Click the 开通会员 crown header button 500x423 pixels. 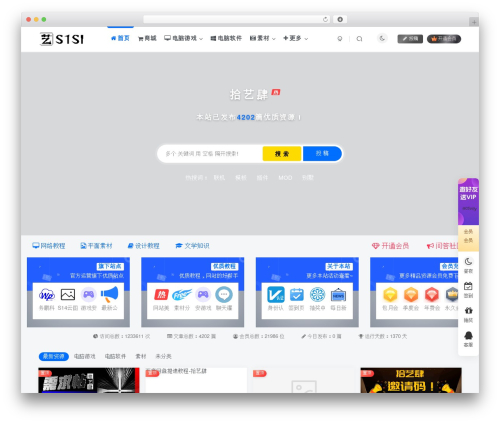[x=444, y=39]
